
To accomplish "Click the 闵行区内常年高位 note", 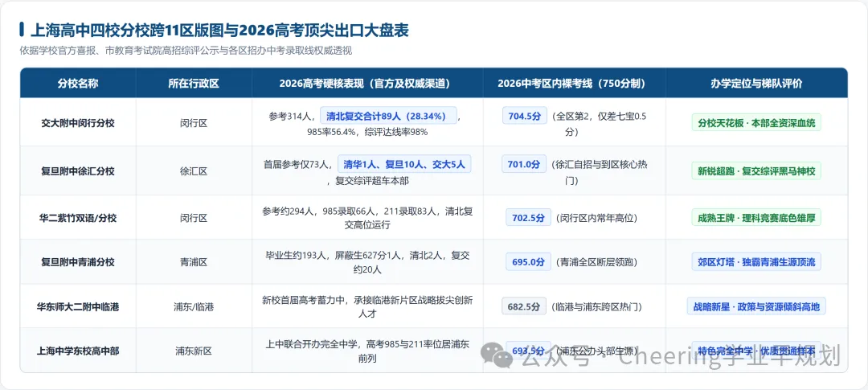I will pyautogui.click(x=596, y=218).
